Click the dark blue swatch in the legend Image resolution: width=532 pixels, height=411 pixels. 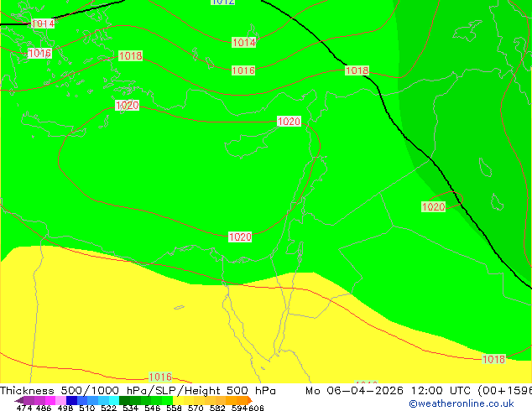click(x=71, y=400)
